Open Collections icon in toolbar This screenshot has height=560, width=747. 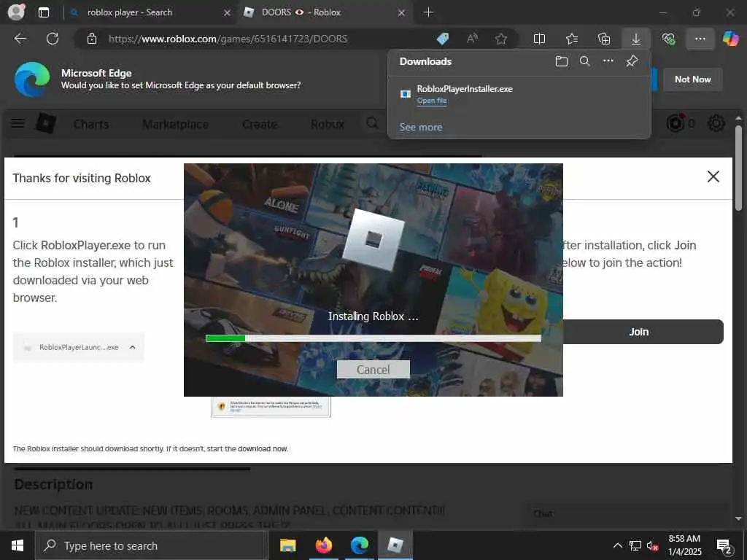click(x=604, y=39)
